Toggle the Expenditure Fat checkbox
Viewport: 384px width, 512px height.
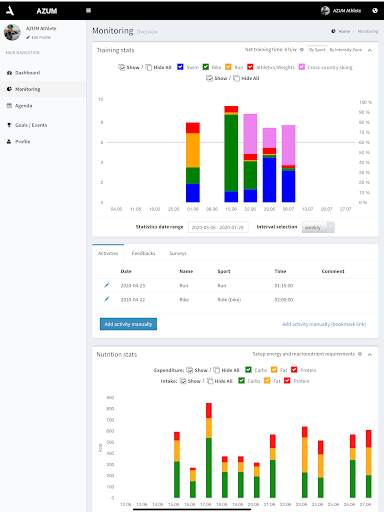(x=274, y=370)
